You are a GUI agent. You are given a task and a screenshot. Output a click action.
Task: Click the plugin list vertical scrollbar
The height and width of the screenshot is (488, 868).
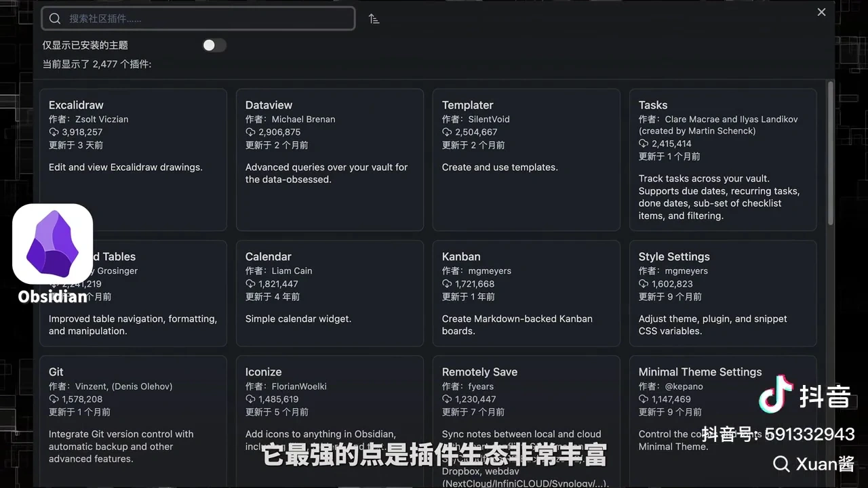click(830, 154)
